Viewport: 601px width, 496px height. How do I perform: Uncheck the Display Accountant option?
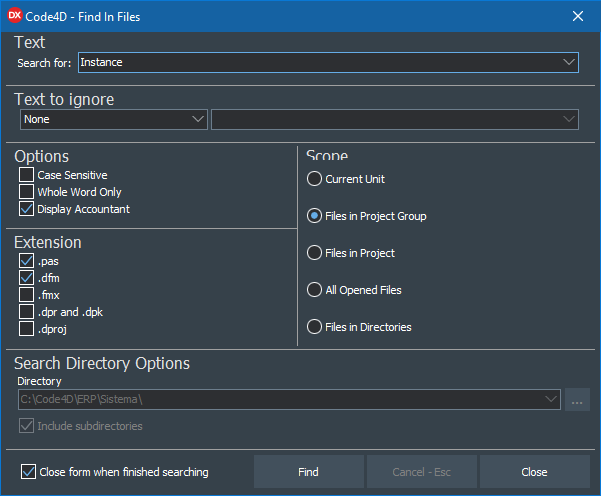26,209
